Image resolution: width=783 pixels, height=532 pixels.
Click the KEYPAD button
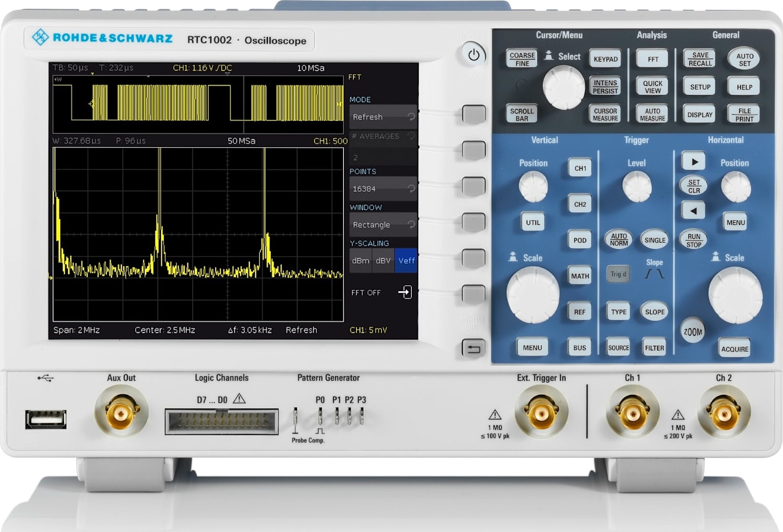coord(605,59)
